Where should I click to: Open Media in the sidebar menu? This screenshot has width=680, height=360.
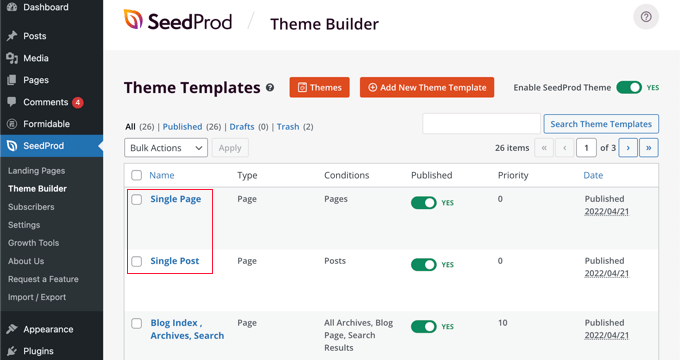(36, 58)
